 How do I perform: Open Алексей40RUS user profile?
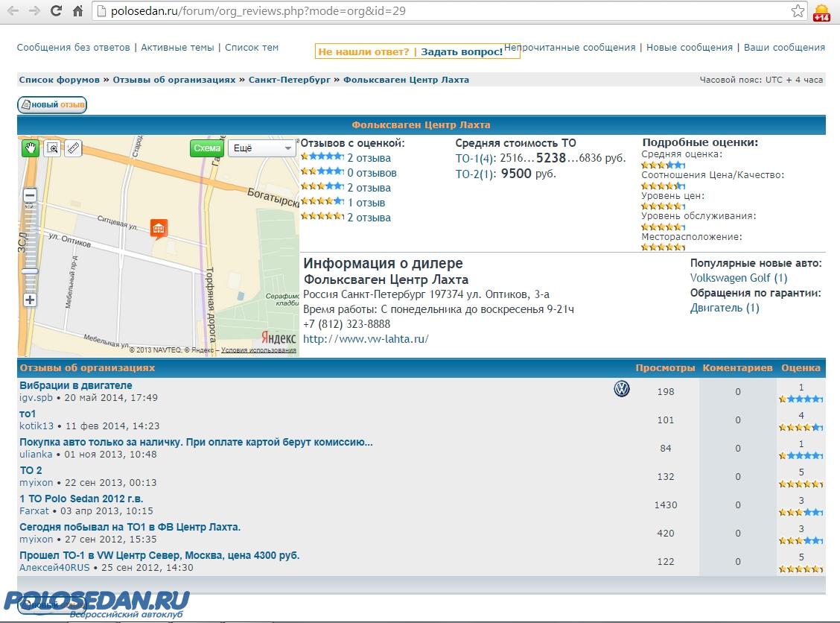(x=54, y=567)
